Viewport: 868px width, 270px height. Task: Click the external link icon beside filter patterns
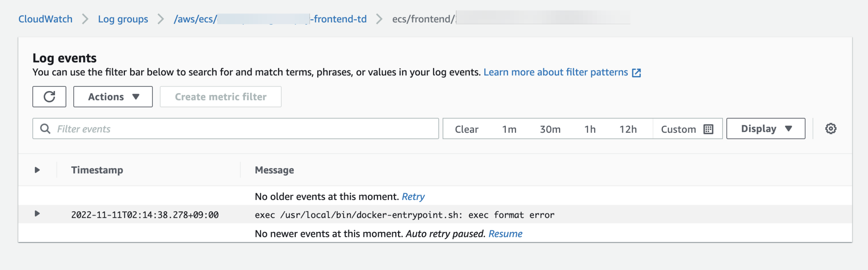pyautogui.click(x=636, y=72)
